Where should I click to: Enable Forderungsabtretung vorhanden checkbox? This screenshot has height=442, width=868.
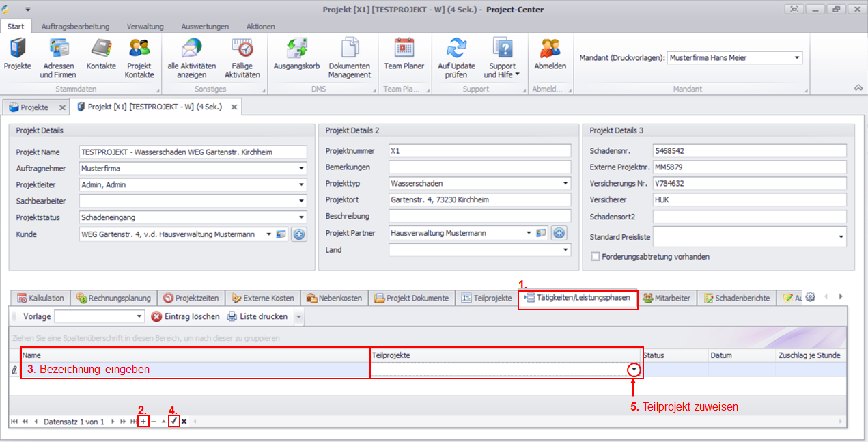click(x=596, y=257)
